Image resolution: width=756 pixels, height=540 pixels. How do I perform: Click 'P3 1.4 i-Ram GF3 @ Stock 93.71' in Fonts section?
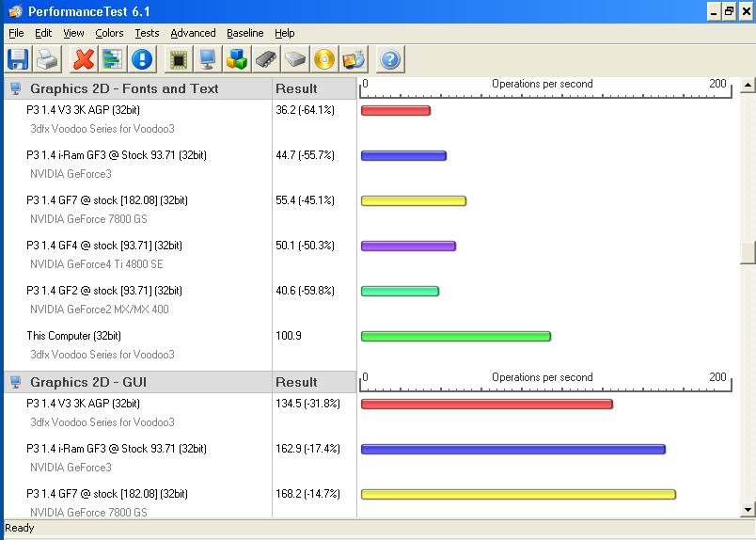coord(117,155)
